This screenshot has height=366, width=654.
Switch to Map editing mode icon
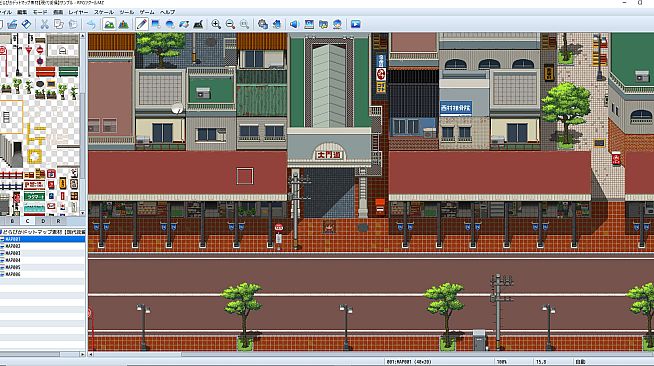[x=109, y=24]
